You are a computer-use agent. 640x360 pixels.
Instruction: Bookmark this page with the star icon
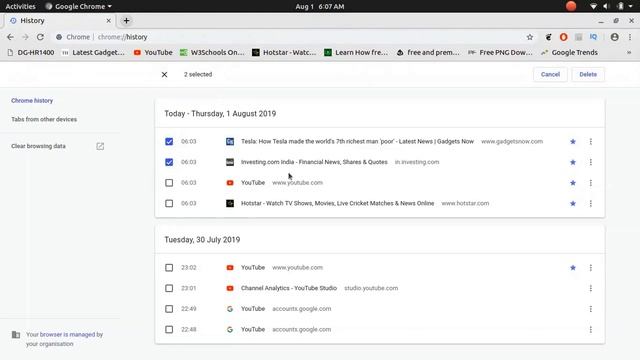tap(530, 37)
